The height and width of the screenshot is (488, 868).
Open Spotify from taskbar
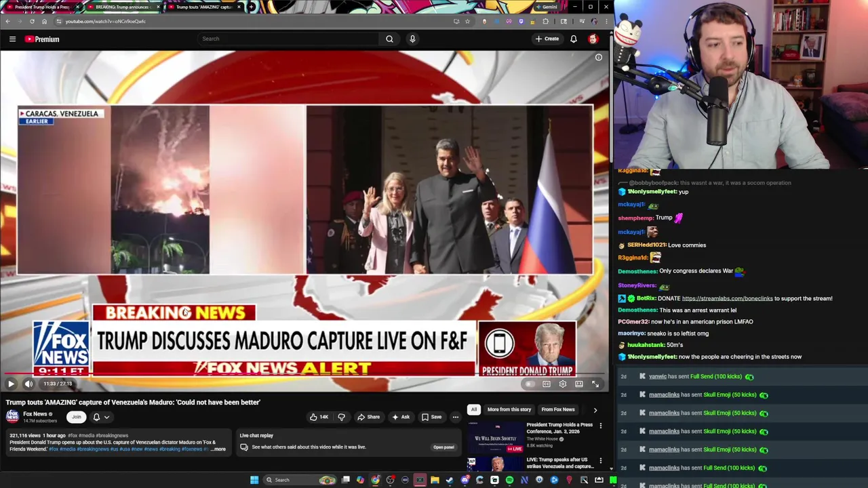point(509,480)
